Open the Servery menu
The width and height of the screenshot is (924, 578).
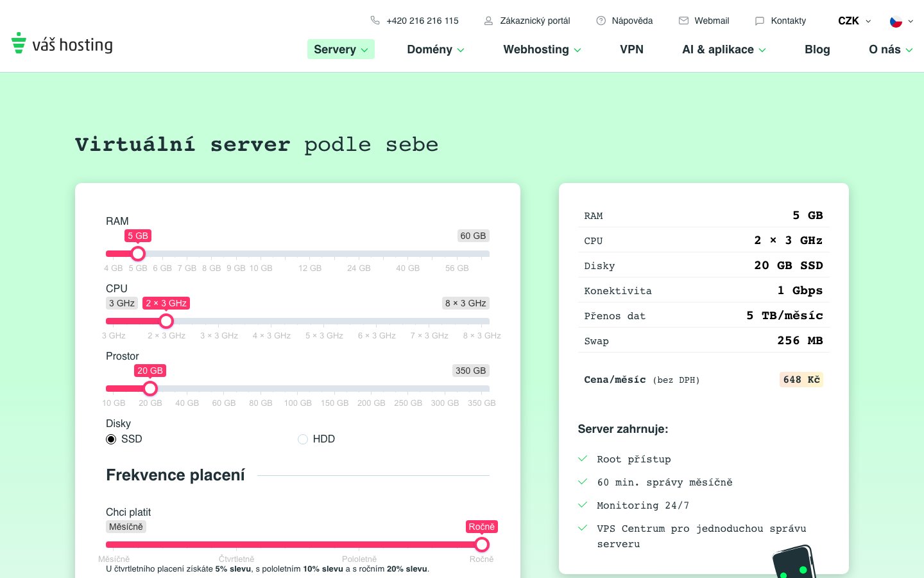(x=341, y=49)
